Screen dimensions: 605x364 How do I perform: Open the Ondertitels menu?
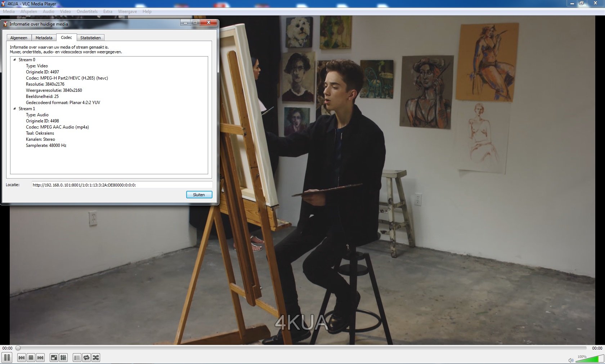point(87,12)
